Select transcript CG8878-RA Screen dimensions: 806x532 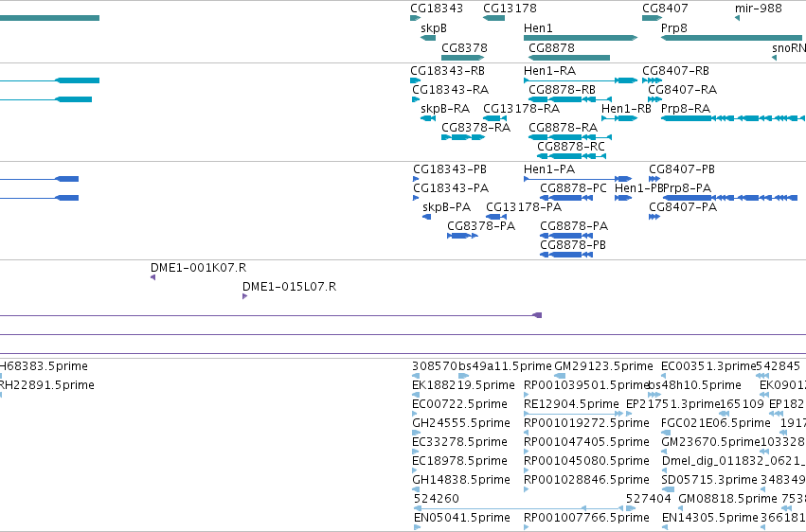click(563, 128)
